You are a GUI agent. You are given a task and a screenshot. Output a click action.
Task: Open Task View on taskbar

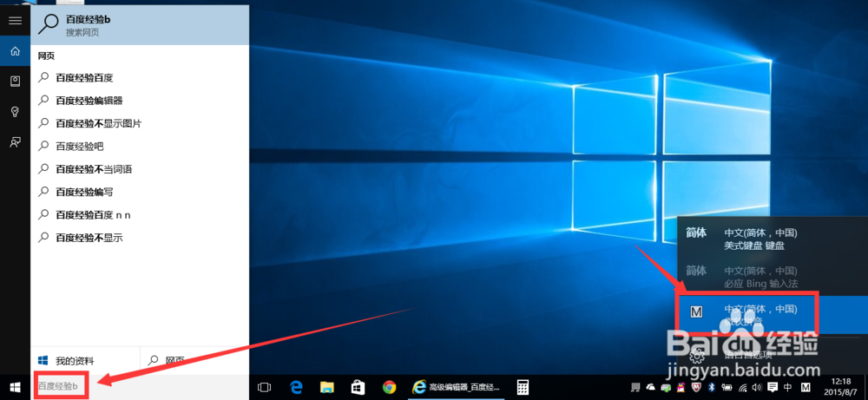265,387
